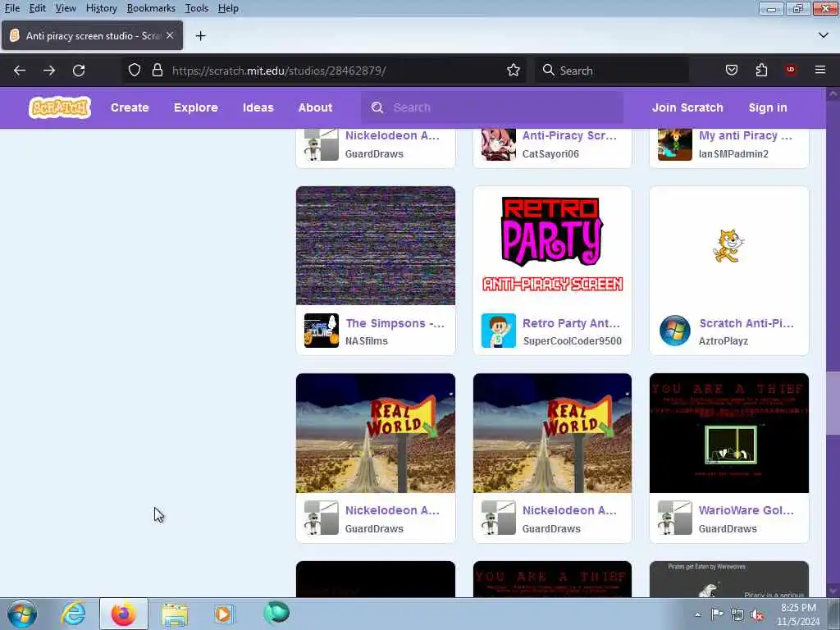
Task: Focus the Firefox search box
Action: (x=612, y=71)
